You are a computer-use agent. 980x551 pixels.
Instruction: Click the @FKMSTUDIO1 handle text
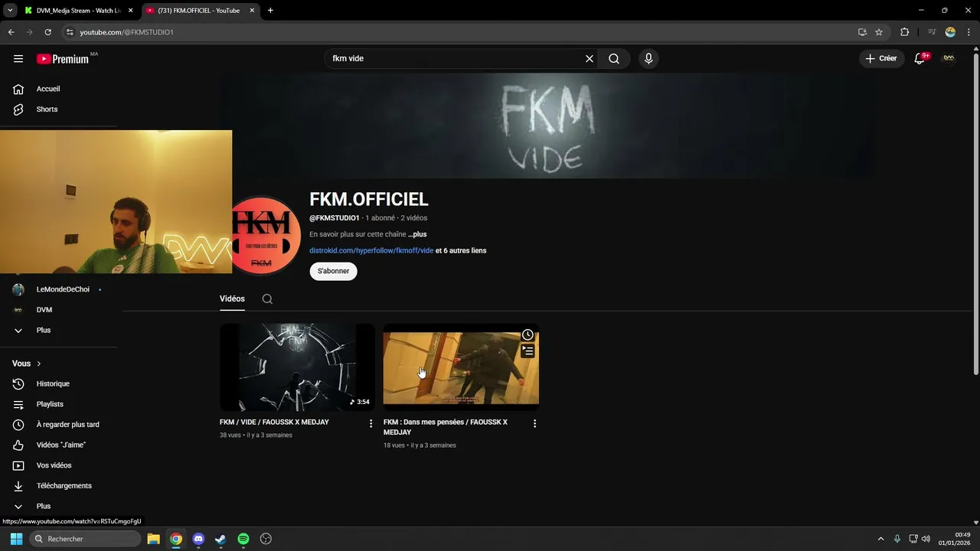[335, 218]
